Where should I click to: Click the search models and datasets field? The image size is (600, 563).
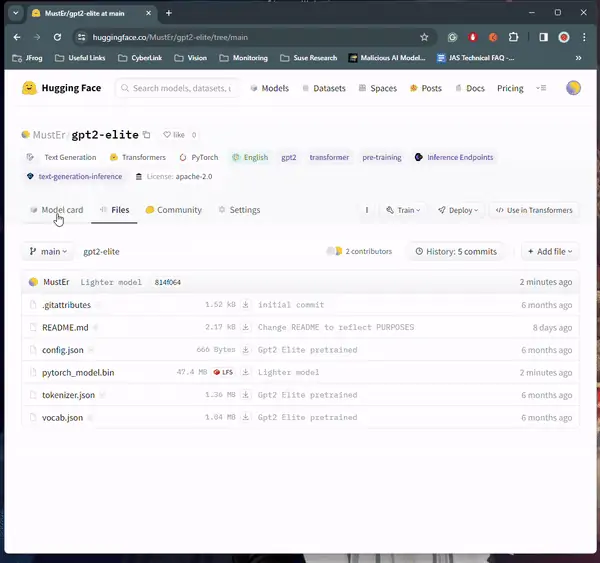[x=178, y=88]
